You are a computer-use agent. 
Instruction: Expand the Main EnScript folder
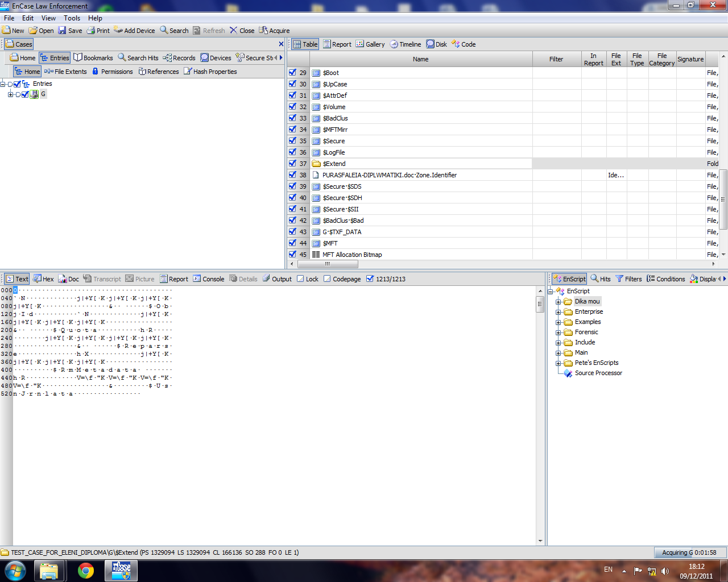point(559,353)
